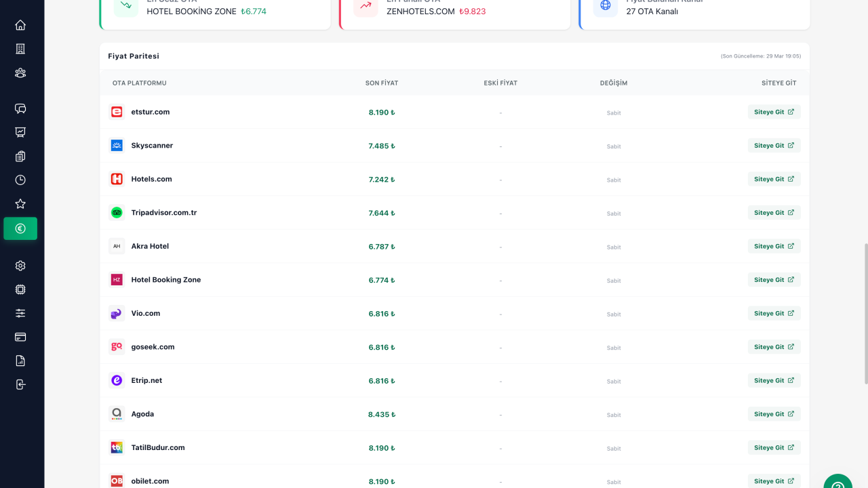Click the OTA Platformu column header

coord(140,83)
